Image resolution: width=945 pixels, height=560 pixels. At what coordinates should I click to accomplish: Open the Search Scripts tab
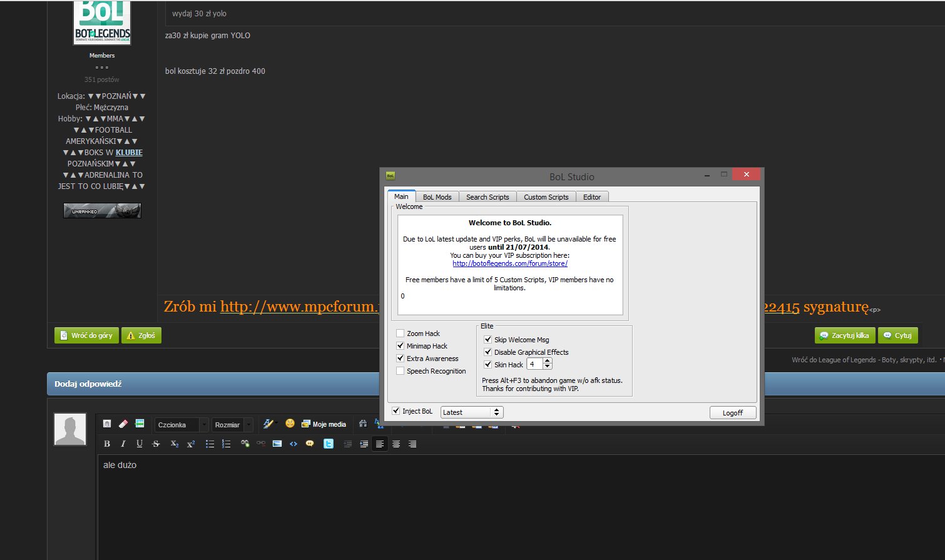click(488, 197)
